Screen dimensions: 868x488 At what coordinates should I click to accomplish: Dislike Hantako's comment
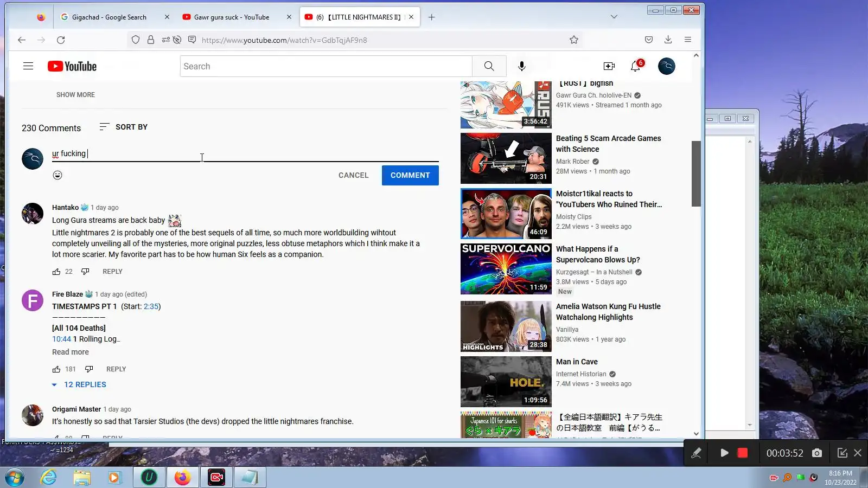coord(85,272)
